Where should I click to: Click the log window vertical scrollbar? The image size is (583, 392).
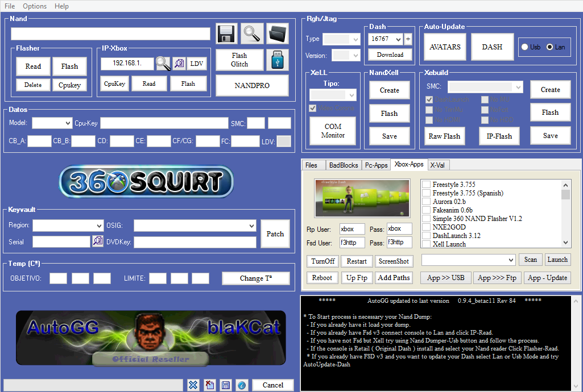click(576, 343)
